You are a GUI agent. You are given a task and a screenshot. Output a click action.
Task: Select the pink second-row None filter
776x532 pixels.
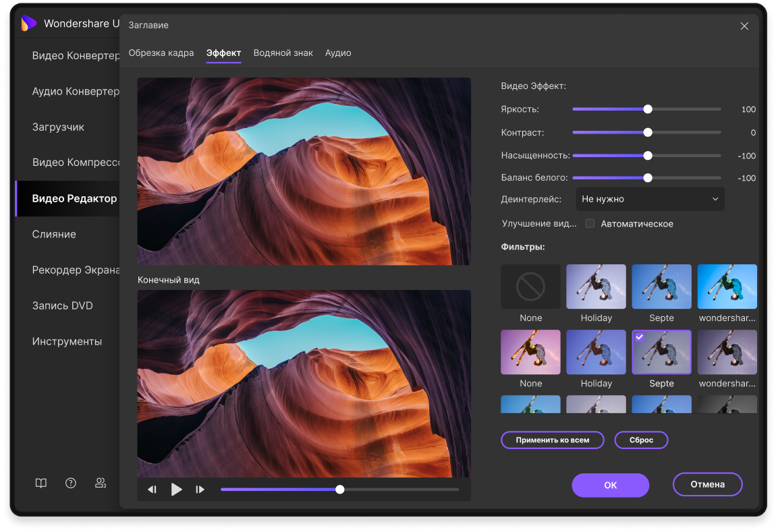pos(530,352)
